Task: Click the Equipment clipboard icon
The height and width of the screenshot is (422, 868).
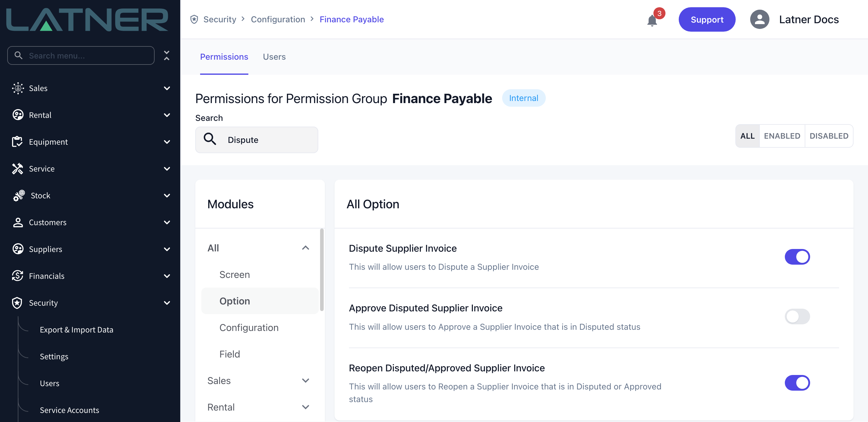Action: [17, 142]
